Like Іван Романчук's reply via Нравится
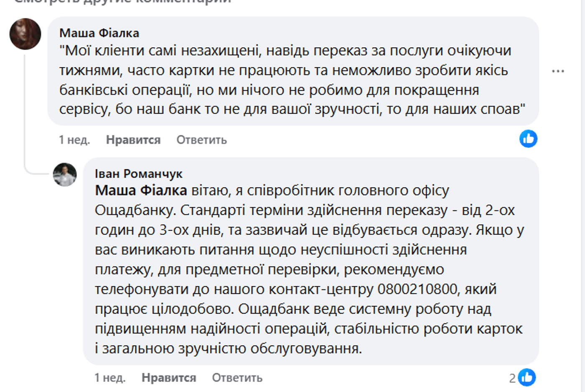Screen dimensions: 585x392 pyautogui.click(x=169, y=378)
